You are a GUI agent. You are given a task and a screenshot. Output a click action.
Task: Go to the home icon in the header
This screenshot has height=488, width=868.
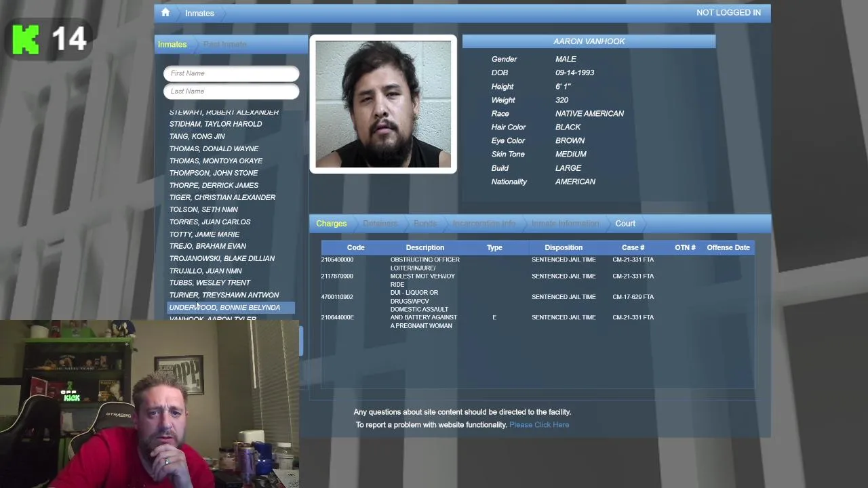point(165,13)
